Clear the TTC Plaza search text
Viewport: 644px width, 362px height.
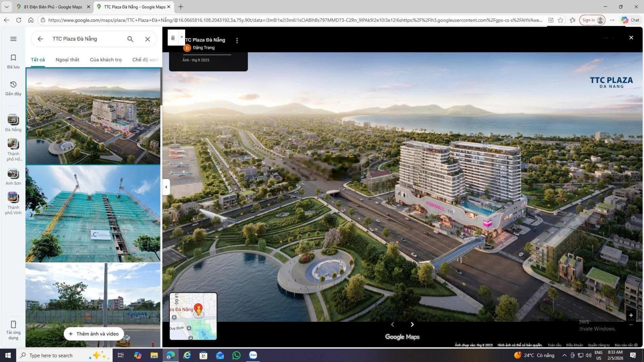tap(147, 39)
